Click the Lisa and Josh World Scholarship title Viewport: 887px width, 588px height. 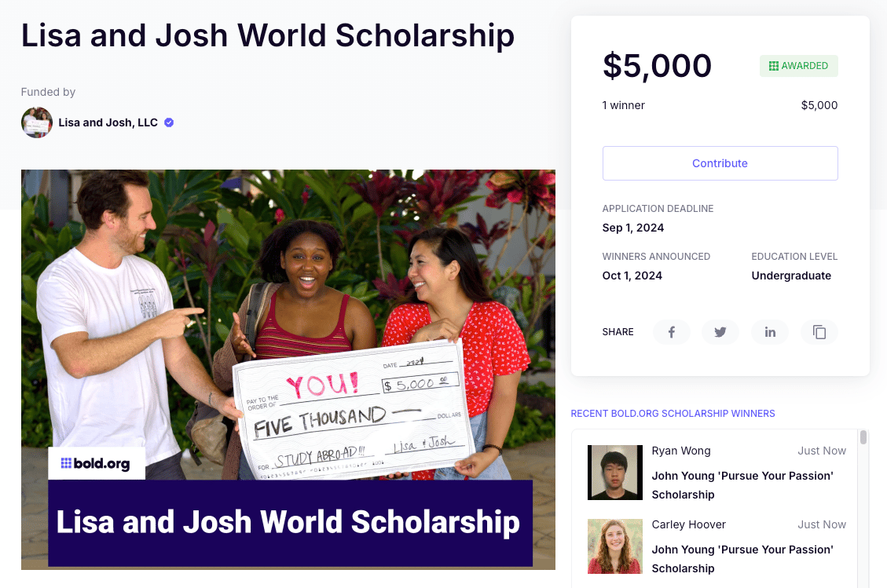point(268,36)
